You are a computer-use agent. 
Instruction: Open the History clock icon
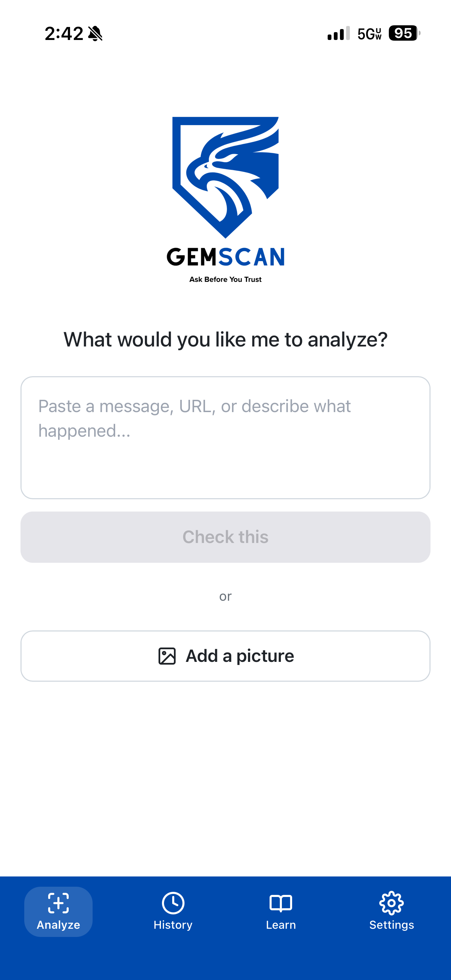[x=173, y=903]
